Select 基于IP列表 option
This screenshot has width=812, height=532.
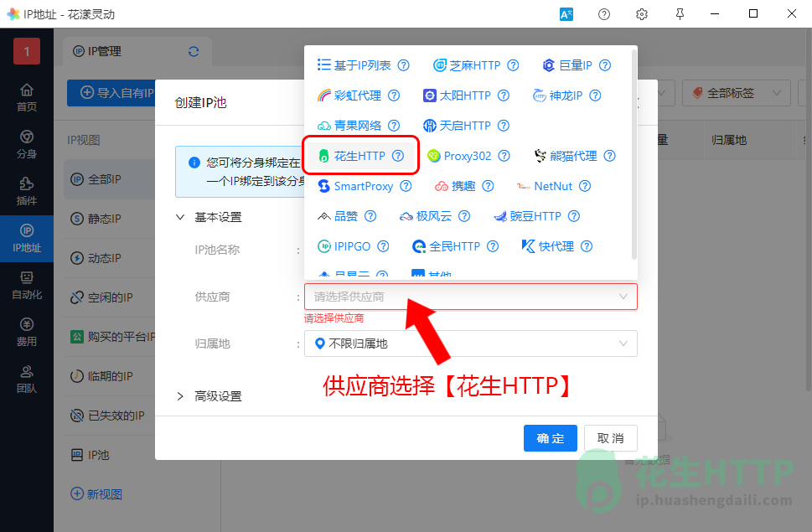pyautogui.click(x=354, y=65)
